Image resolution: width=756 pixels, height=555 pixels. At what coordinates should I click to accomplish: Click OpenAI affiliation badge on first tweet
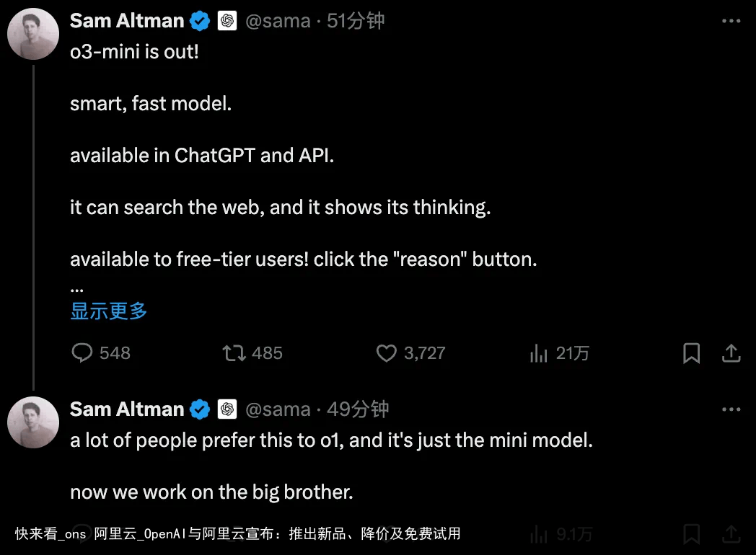(227, 21)
